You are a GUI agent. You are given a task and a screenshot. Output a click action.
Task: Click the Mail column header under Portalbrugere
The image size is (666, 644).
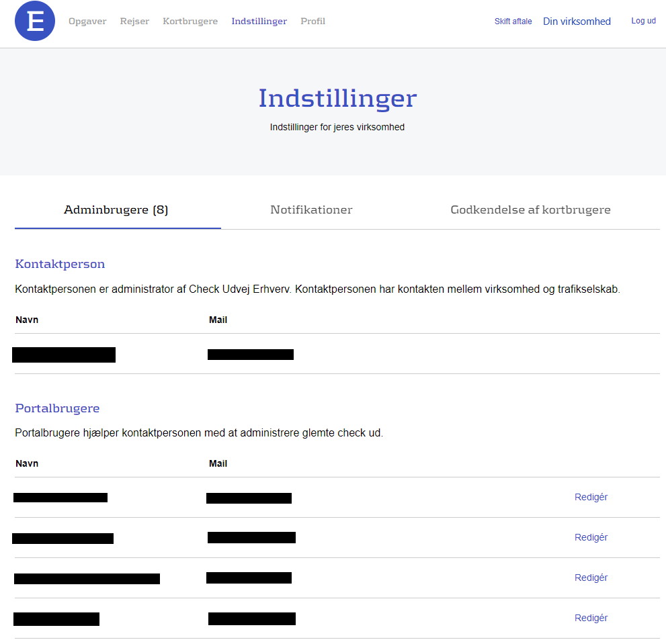coord(218,463)
